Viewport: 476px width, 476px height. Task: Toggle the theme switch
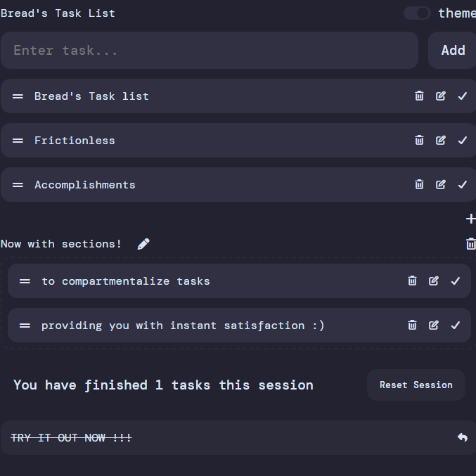click(x=417, y=13)
